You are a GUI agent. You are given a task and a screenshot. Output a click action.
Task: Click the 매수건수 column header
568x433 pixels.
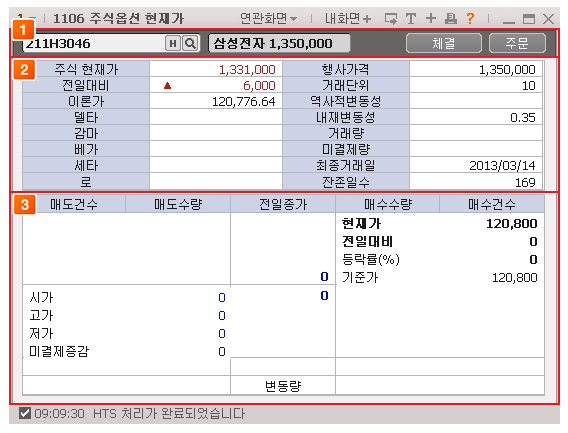pos(492,204)
